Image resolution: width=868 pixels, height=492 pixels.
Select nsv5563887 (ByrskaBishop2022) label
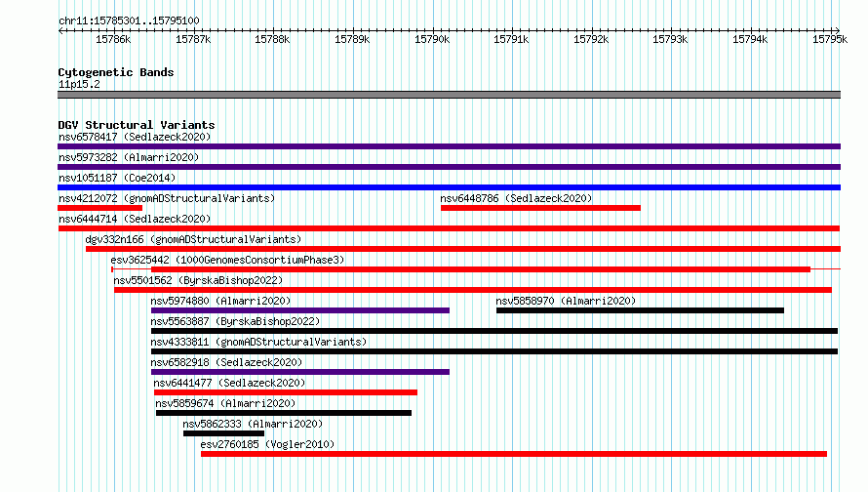tap(235, 321)
